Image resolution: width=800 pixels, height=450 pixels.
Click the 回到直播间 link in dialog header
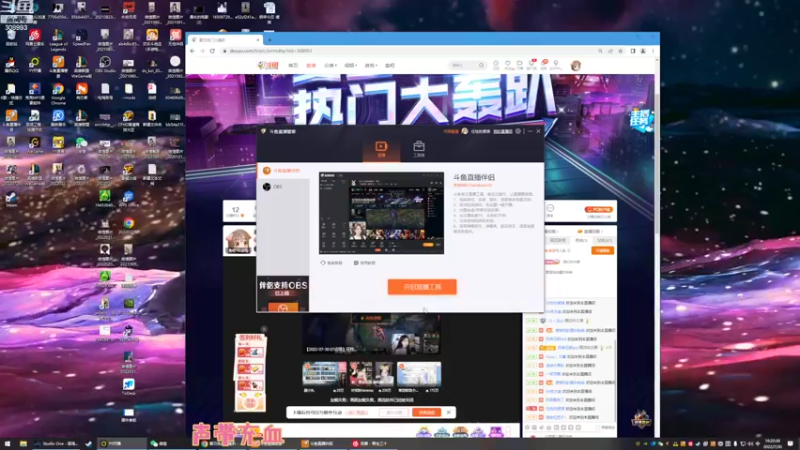click(503, 132)
